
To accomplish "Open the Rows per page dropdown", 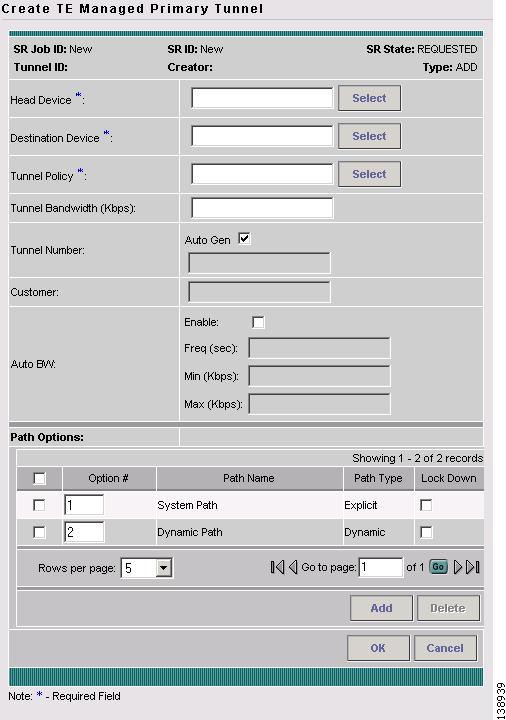I will 146,568.
